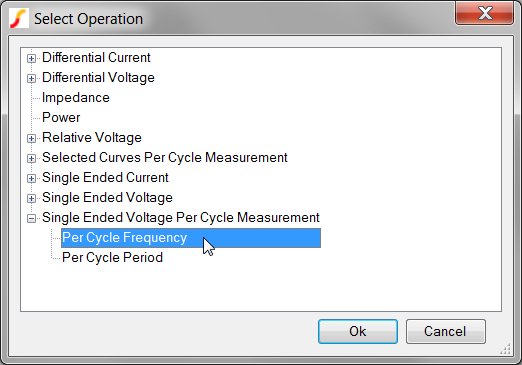Select the Differential Current label

pos(96,58)
